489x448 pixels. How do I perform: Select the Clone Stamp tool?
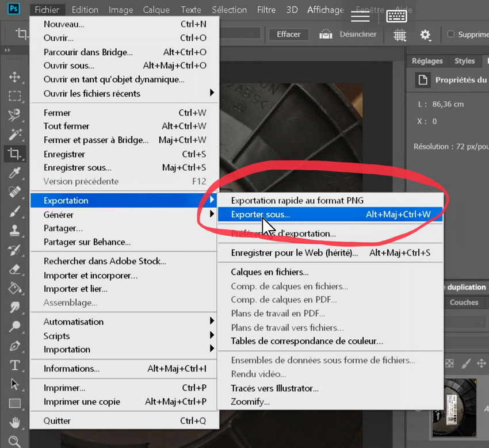click(x=14, y=231)
